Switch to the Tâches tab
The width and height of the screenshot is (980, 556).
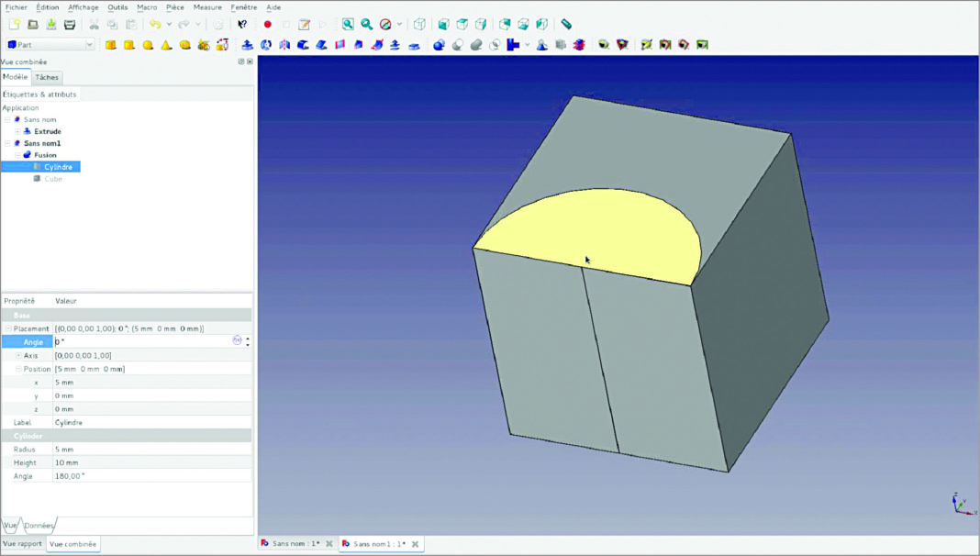click(47, 77)
